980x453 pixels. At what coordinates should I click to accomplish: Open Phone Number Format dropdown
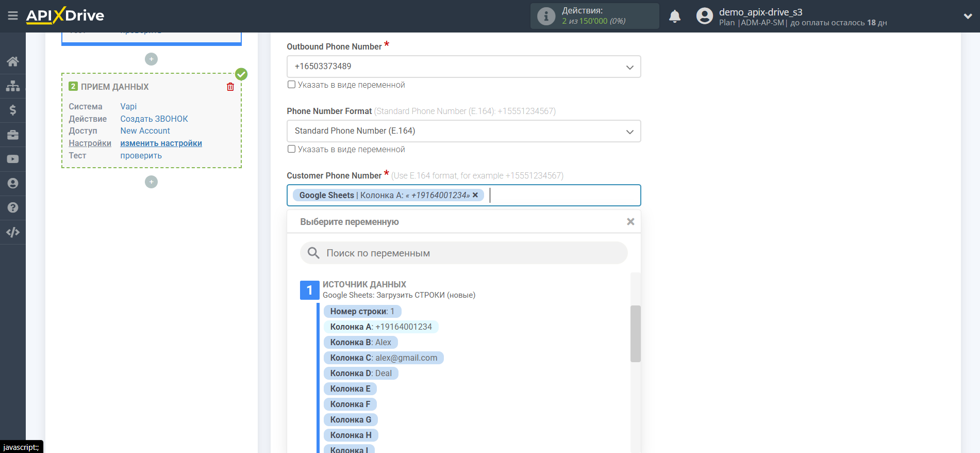(463, 131)
